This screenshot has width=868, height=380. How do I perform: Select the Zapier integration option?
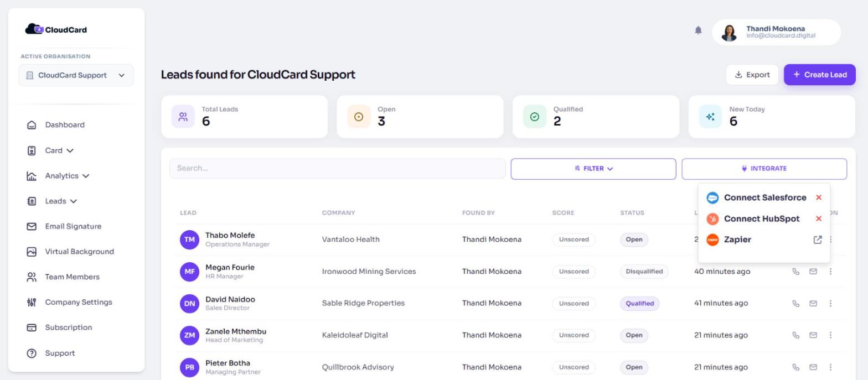pos(737,240)
